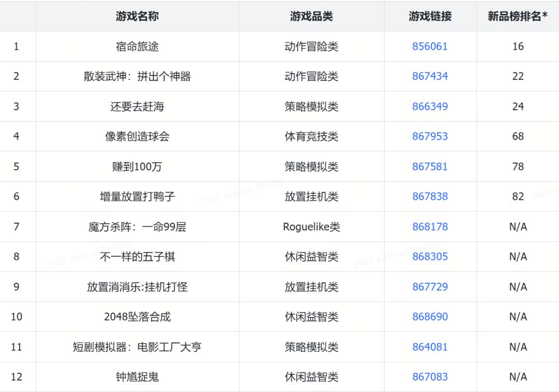Click the Roguelike类 category cell
Image resolution: width=559 pixels, height=392 pixels.
311,227
